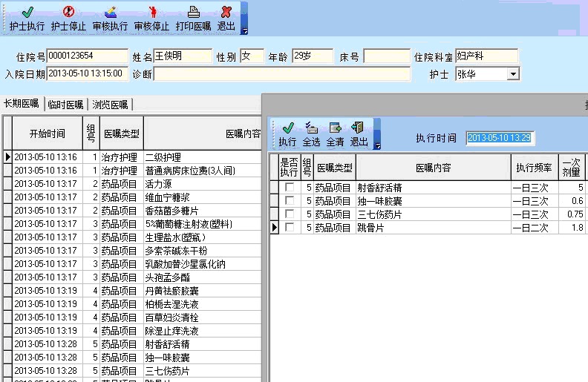Click the row selector arrow beside 跳骨片

pos(275,227)
